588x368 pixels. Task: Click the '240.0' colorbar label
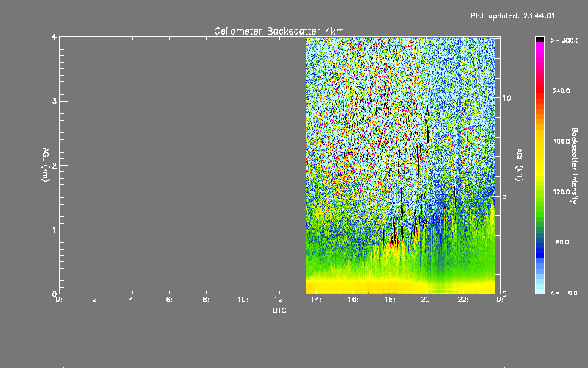pyautogui.click(x=562, y=91)
